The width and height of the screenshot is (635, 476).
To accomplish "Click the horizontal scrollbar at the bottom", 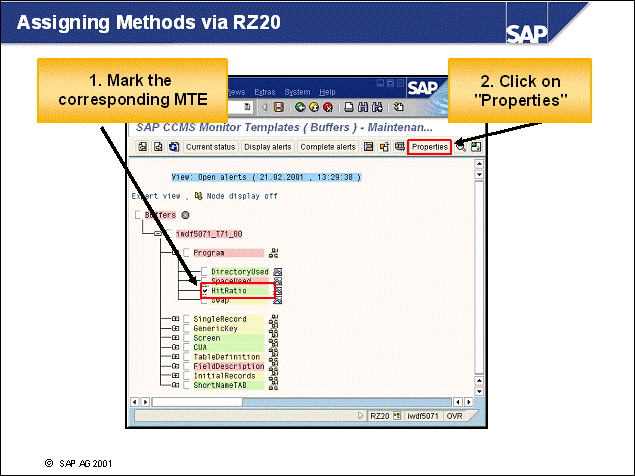I will (300, 400).
